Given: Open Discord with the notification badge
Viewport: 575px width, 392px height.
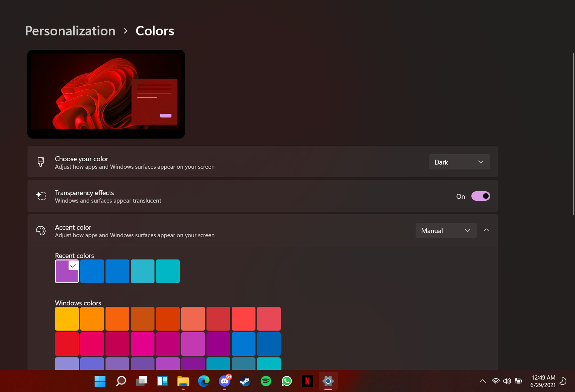Looking at the screenshot, I should pyautogui.click(x=224, y=381).
